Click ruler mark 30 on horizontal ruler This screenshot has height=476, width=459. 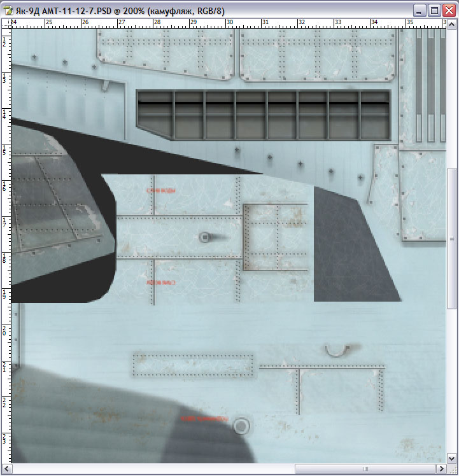(230, 22)
